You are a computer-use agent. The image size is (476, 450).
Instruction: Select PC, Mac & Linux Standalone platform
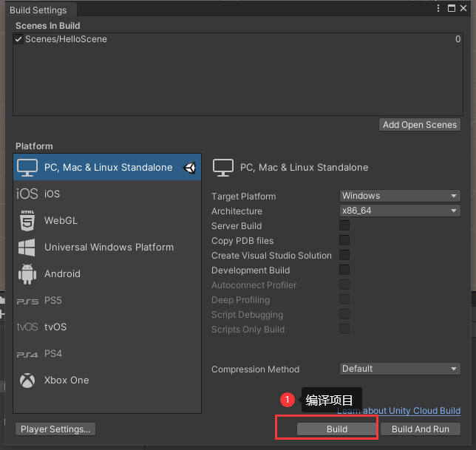(107, 167)
